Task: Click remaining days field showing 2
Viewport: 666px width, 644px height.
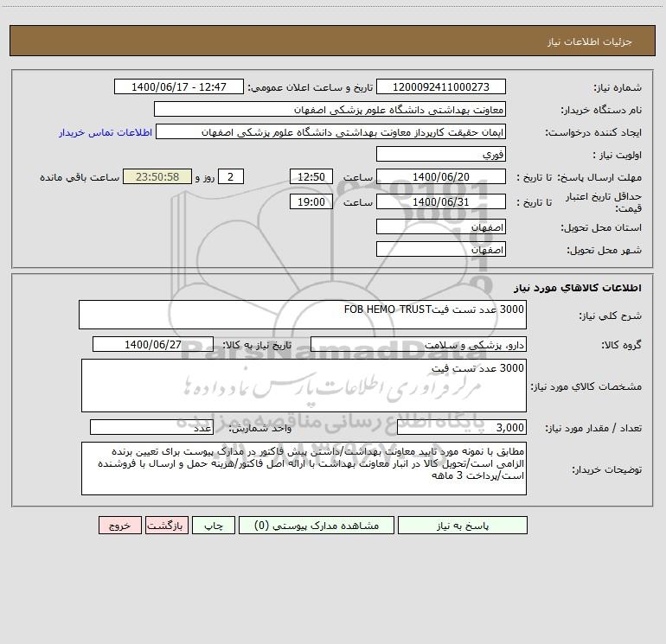Action: [231, 177]
